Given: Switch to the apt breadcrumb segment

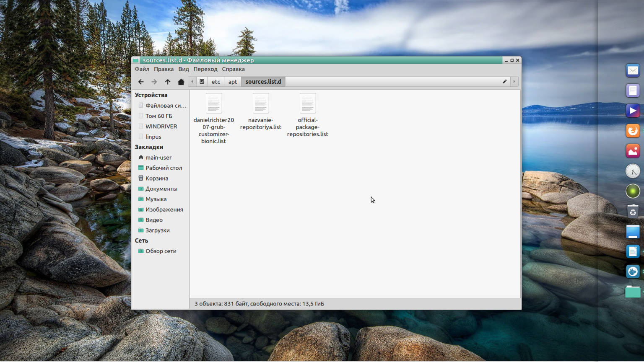Looking at the screenshot, I should 233,81.
